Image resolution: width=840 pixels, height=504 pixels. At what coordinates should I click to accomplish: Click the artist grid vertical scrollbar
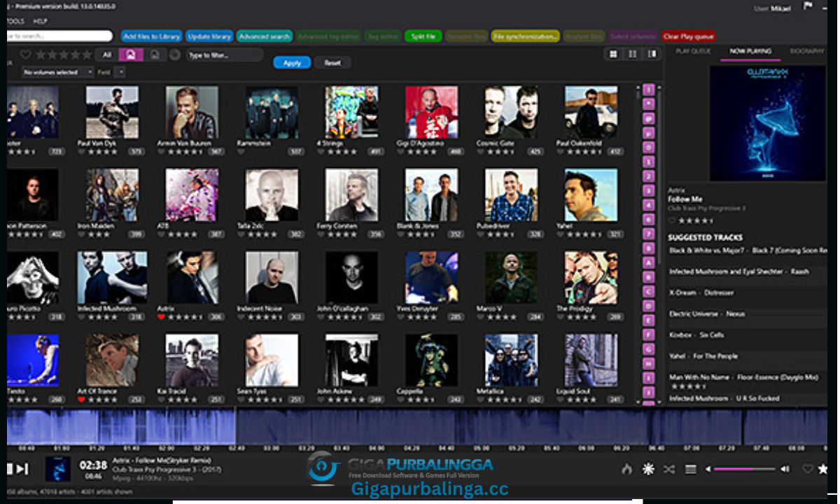pyautogui.click(x=638, y=244)
